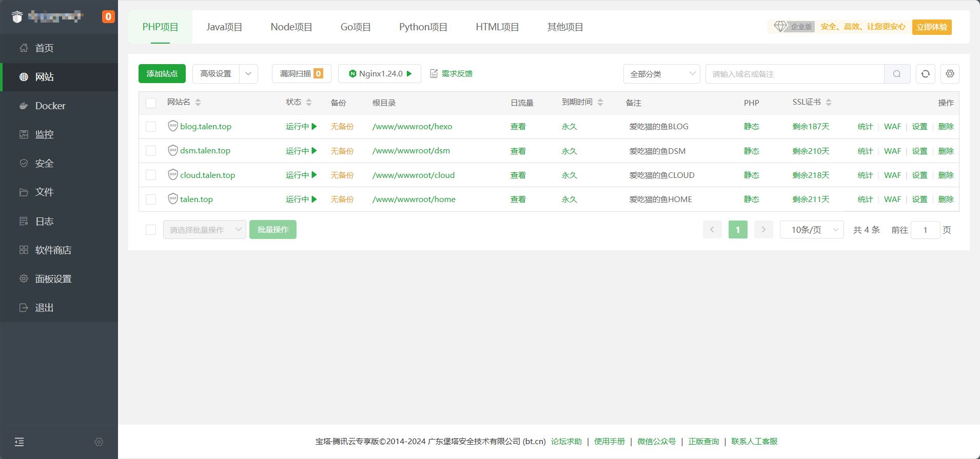Open sidebar settings gear at bottom

click(x=99, y=442)
